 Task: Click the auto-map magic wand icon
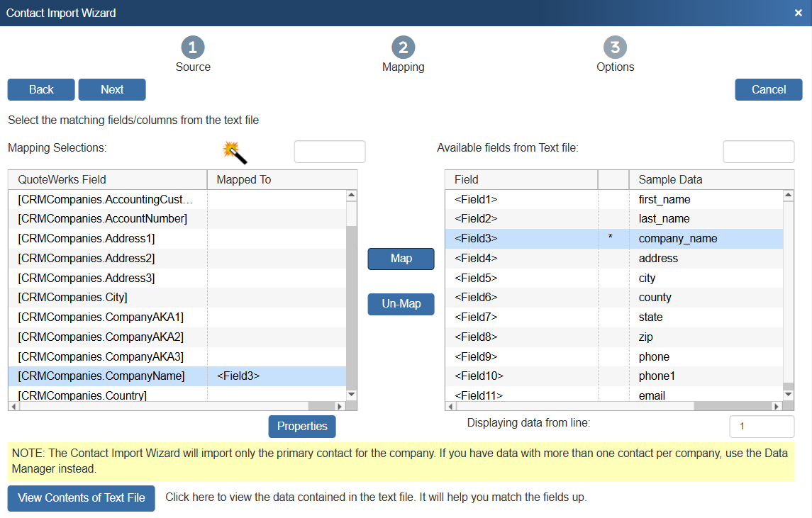234,151
